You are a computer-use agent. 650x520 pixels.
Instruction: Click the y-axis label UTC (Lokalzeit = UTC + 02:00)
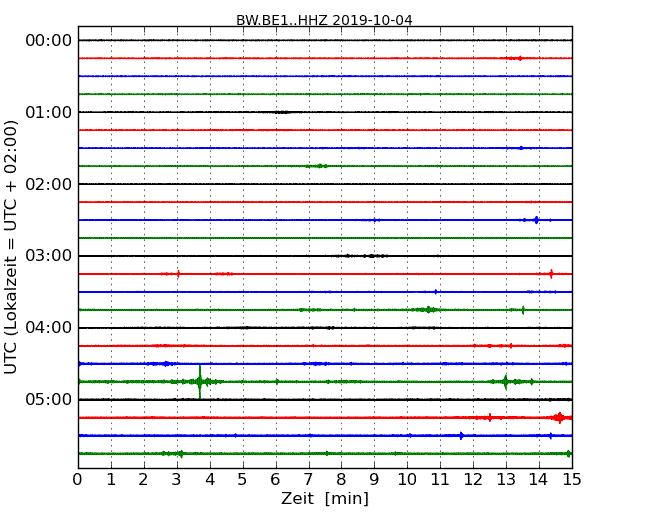(11, 247)
